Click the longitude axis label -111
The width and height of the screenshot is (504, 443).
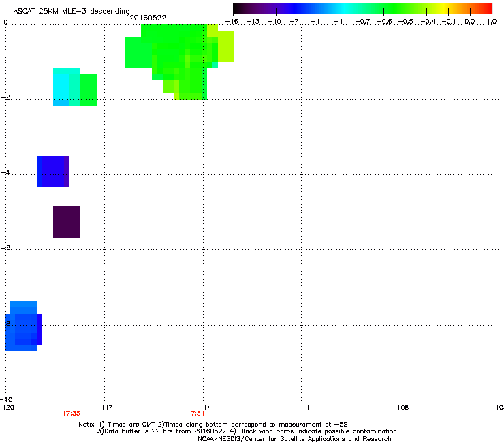(302, 408)
